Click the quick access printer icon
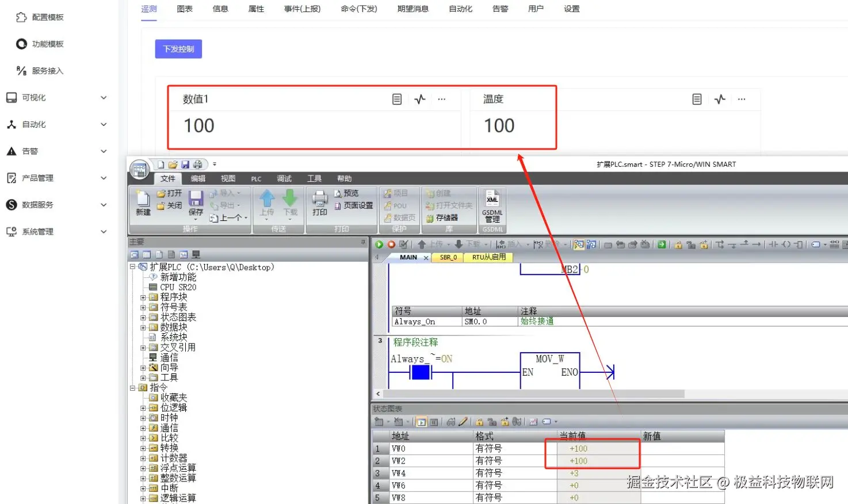Image resolution: width=848 pixels, height=504 pixels. tap(197, 165)
